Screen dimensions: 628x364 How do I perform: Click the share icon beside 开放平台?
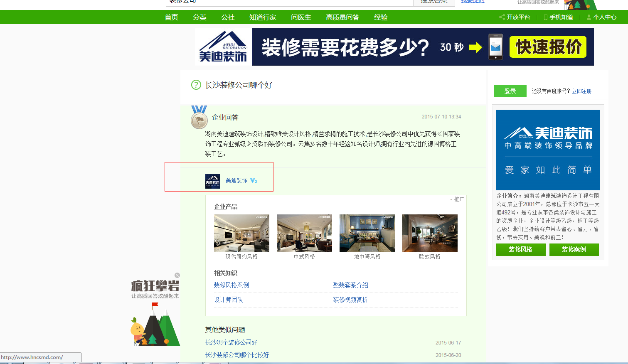502,17
